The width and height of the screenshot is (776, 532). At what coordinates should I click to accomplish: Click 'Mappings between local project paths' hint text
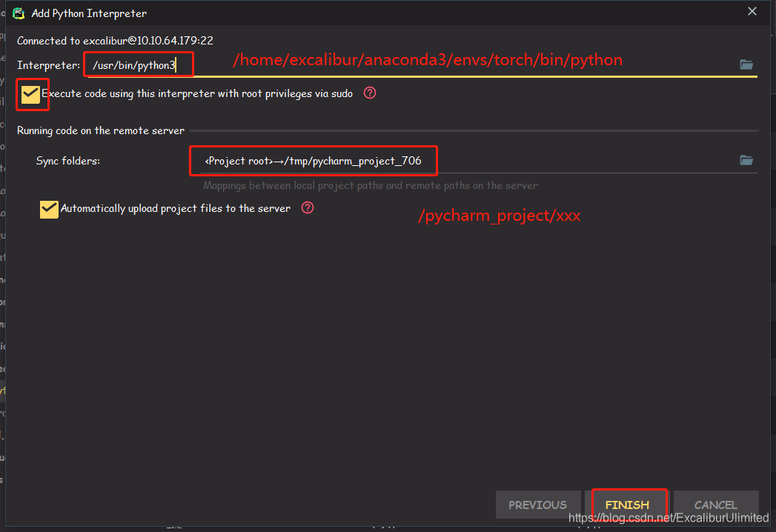coord(370,185)
